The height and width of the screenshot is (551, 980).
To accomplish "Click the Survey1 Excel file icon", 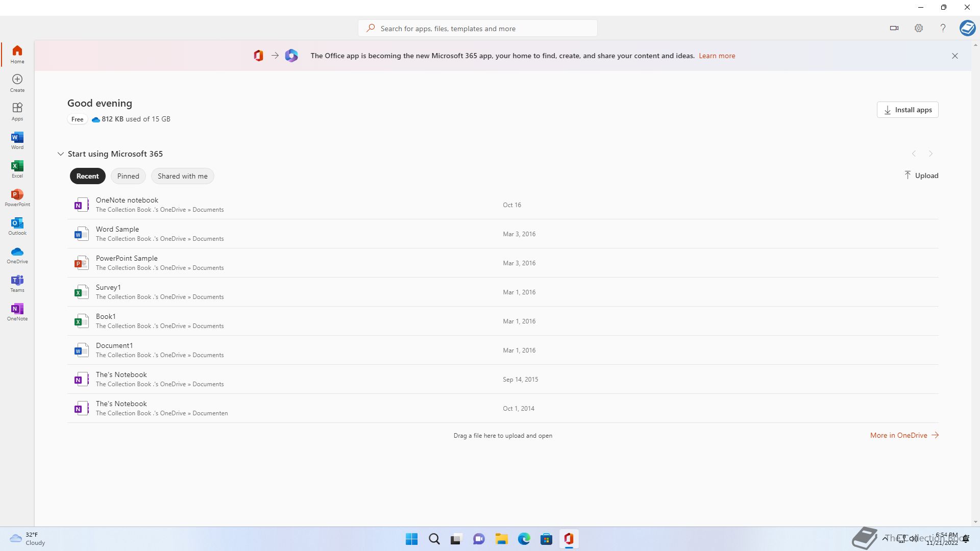I will coord(81,292).
